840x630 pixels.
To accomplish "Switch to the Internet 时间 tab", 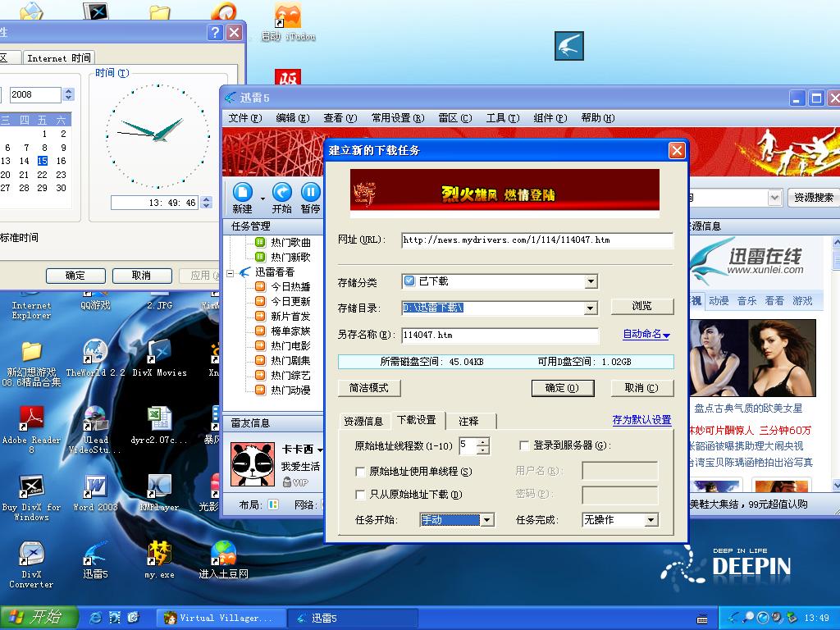I will coord(59,58).
